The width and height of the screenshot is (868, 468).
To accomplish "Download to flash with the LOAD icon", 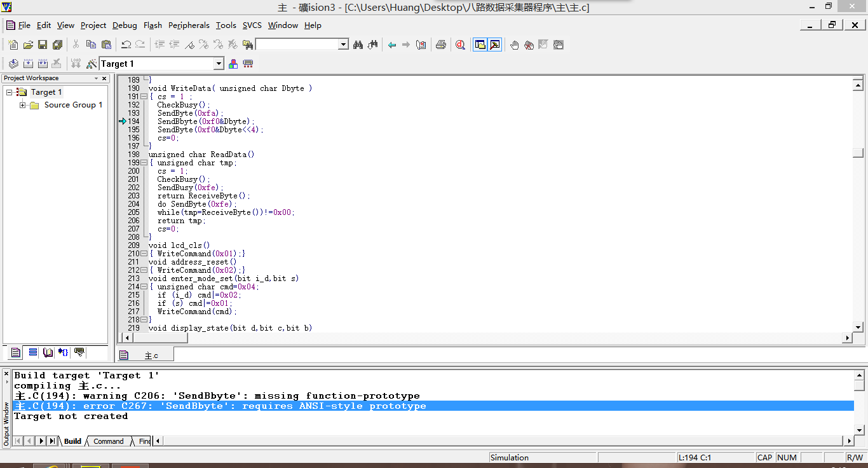I will coord(76,64).
